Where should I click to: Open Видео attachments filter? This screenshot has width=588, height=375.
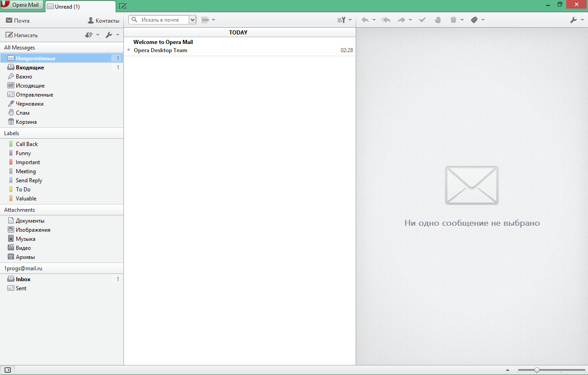(x=62, y=248)
